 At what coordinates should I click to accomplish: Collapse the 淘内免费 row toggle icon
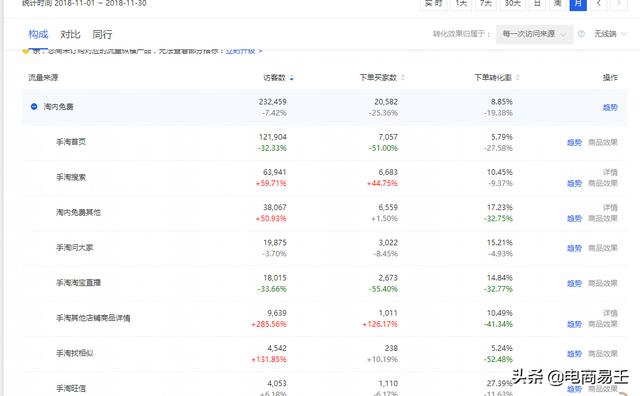pos(34,107)
